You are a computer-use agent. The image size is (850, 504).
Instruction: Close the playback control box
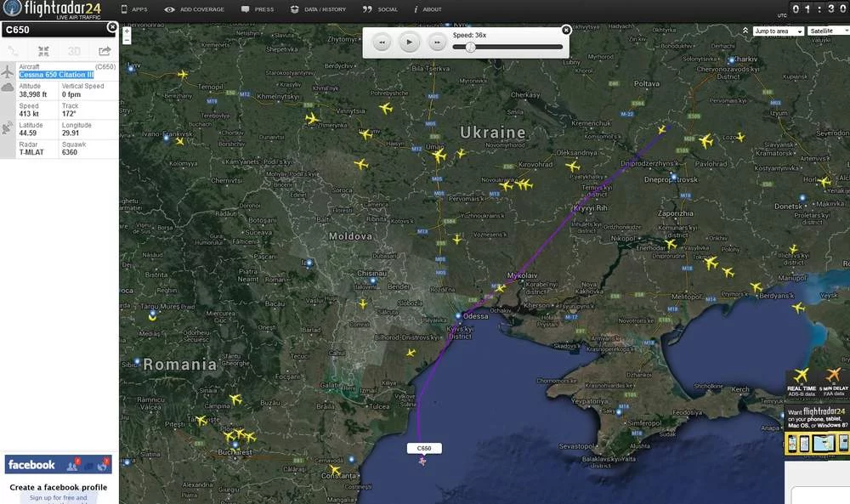tap(566, 30)
